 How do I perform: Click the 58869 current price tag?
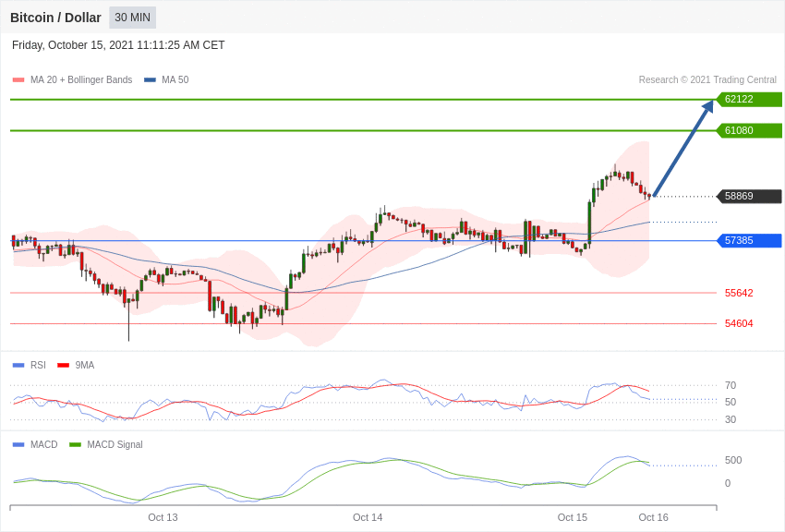pos(749,197)
